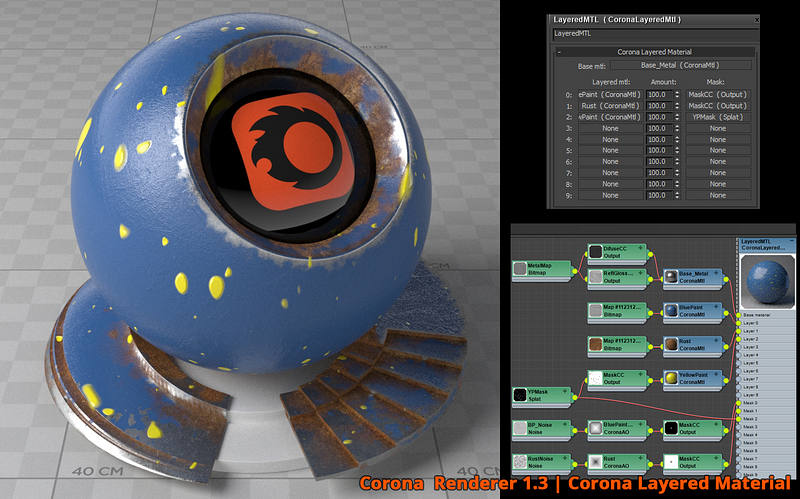The image size is (800, 499).
Task: Click the YPMask Splat node thumbnail
Action: (520, 396)
